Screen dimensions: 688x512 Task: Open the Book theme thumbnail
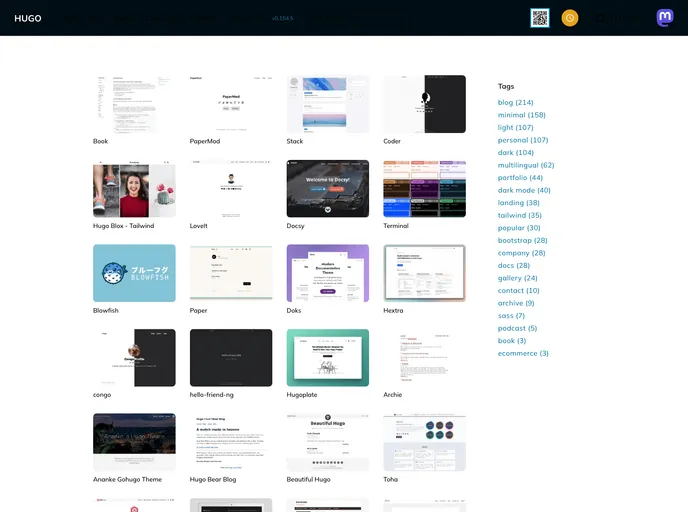tap(134, 104)
